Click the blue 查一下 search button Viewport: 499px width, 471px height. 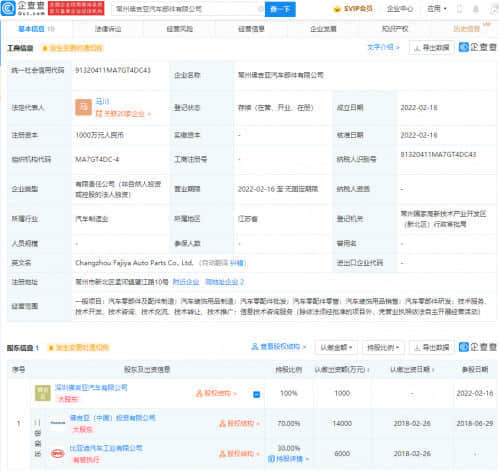click(280, 9)
